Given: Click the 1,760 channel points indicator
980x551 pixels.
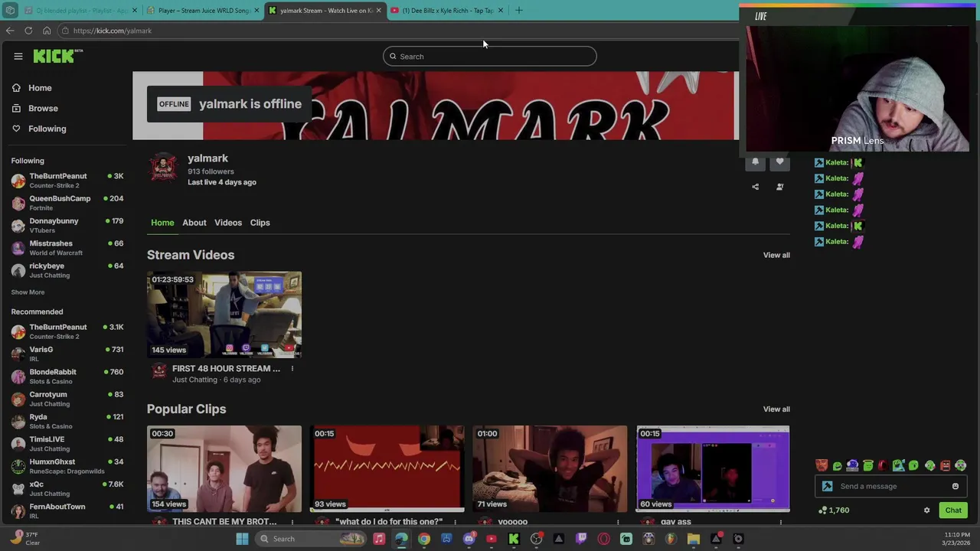Looking at the screenshot, I should point(834,510).
